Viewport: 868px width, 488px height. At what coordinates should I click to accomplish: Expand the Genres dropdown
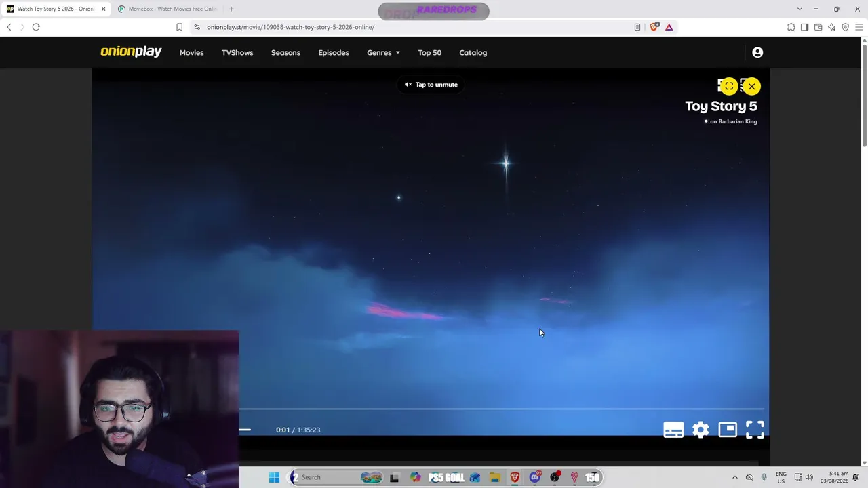tap(383, 52)
